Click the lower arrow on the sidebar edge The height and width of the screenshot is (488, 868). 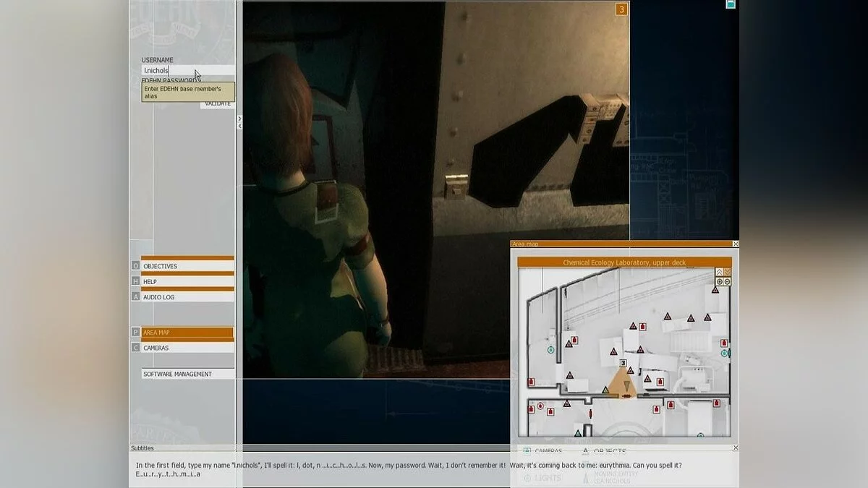pyautogui.click(x=239, y=126)
